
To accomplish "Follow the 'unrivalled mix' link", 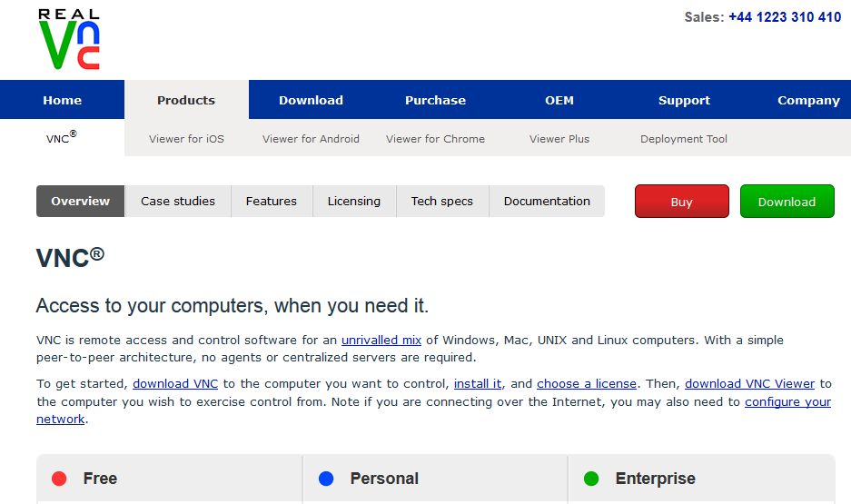I will [381, 341].
